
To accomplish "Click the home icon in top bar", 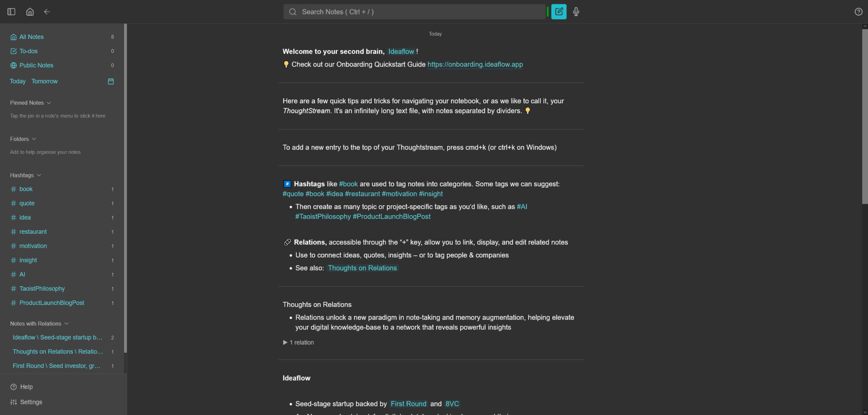I will pyautogui.click(x=30, y=12).
